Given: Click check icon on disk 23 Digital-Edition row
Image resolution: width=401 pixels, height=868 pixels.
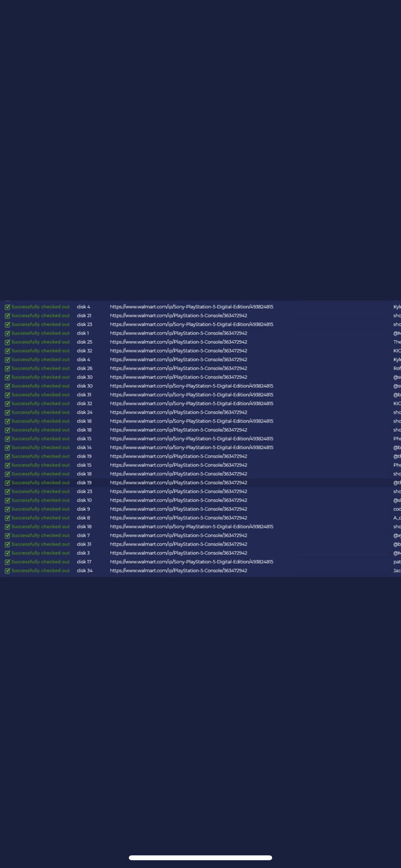Looking at the screenshot, I should (x=7, y=325).
